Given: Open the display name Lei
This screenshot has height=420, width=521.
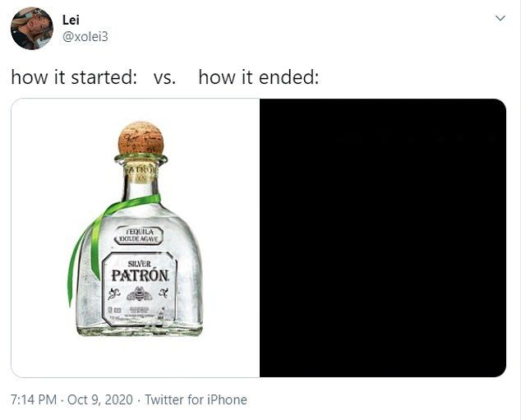Looking at the screenshot, I should click(71, 20).
